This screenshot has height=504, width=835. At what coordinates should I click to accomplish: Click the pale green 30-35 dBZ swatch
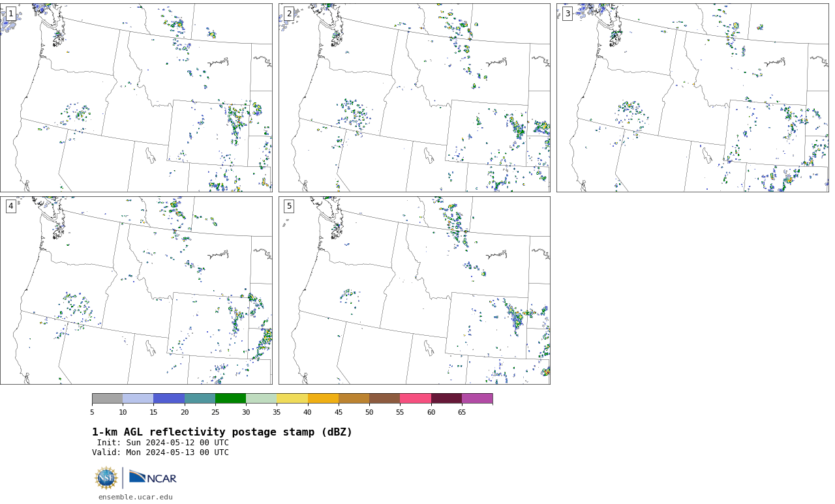coord(261,398)
